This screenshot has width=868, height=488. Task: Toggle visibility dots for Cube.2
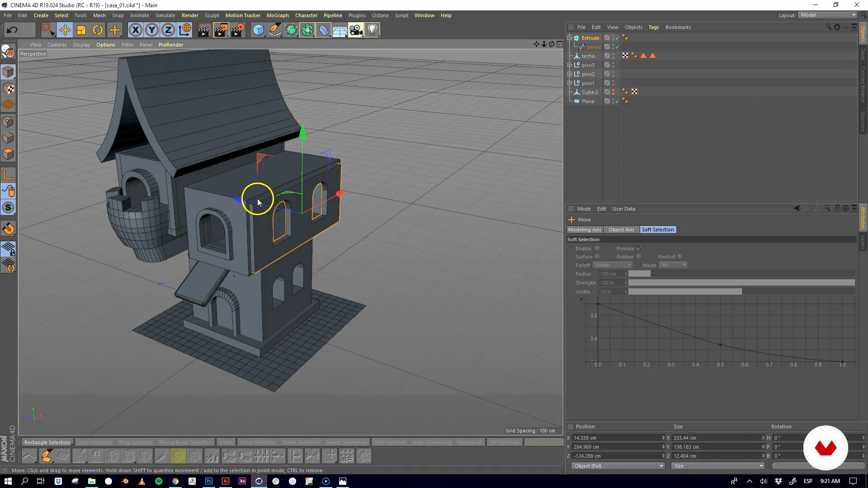pyautogui.click(x=613, y=92)
